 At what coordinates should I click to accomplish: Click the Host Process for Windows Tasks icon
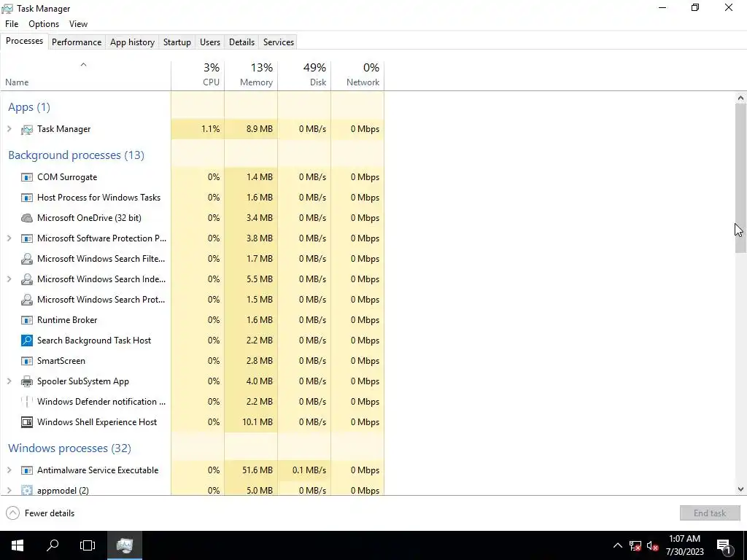27,198
